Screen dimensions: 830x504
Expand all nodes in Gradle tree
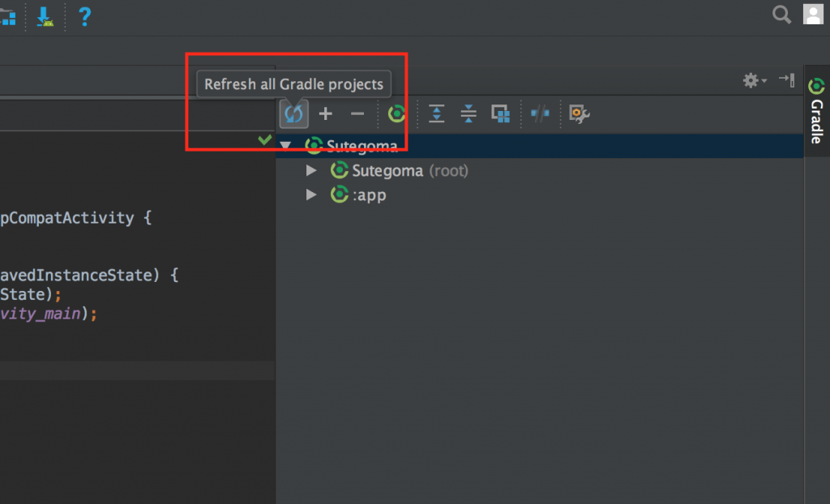point(437,114)
